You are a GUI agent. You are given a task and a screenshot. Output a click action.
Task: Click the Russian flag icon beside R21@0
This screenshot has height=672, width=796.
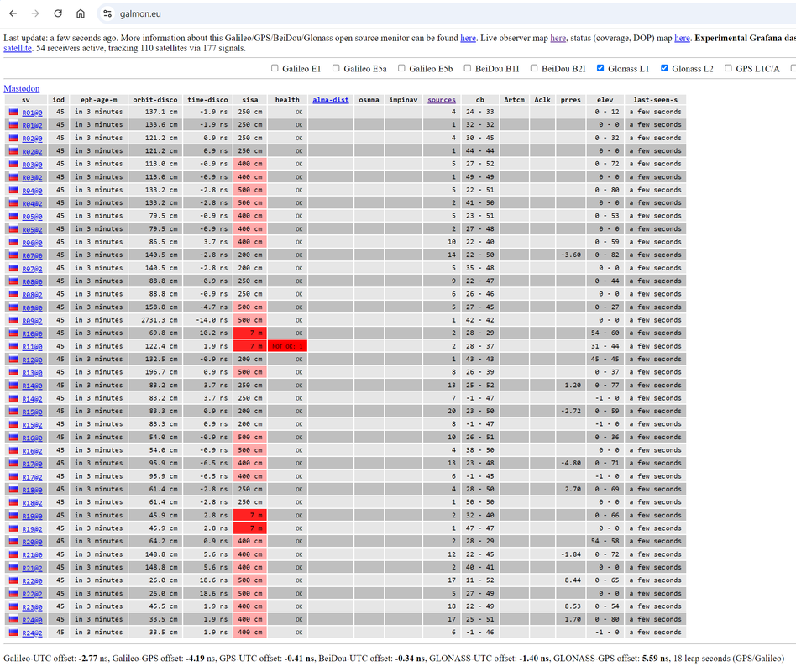[x=13, y=554]
